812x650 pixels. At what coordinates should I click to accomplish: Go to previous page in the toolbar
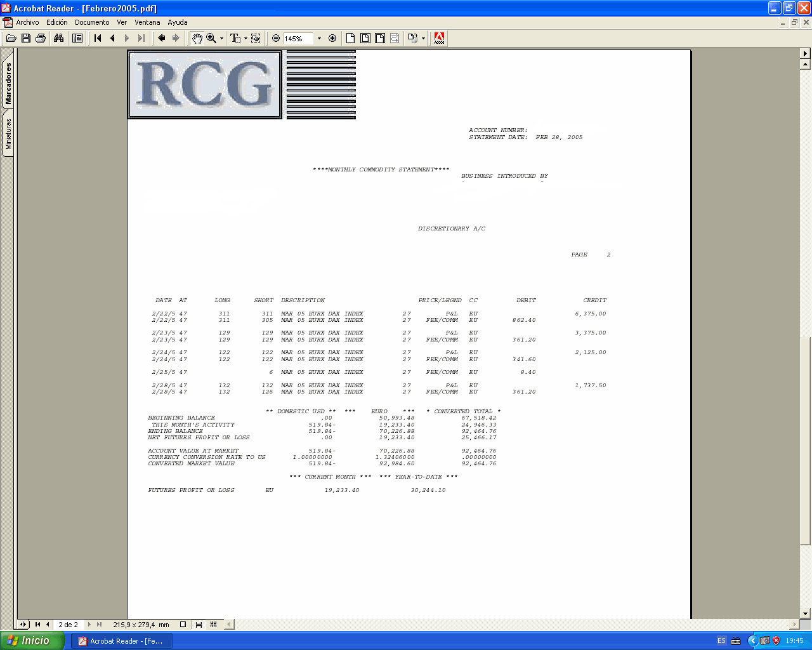tap(112, 38)
